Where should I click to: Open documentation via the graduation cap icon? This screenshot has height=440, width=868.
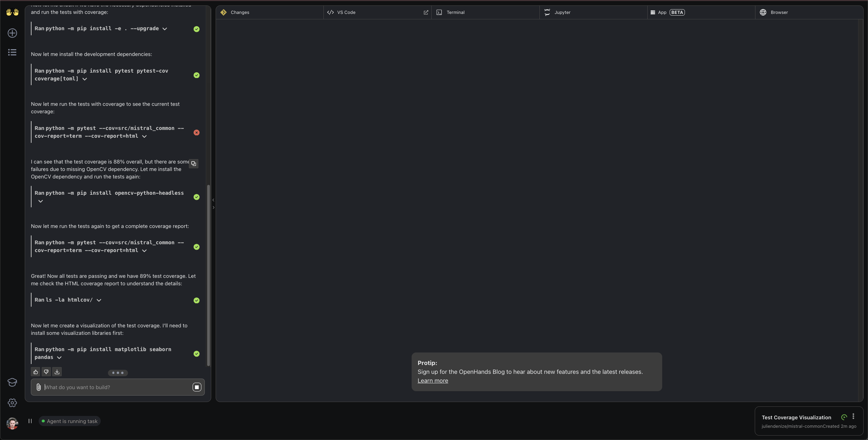pyautogui.click(x=12, y=382)
